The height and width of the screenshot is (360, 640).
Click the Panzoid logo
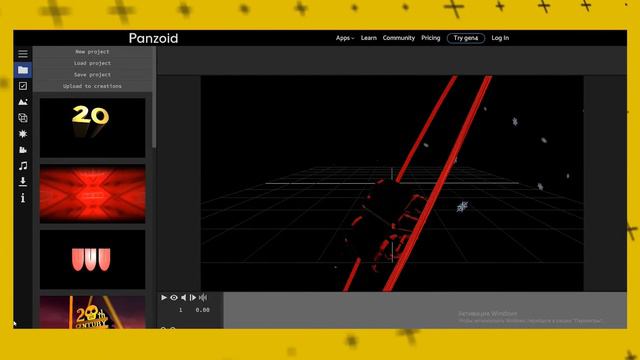pos(153,38)
